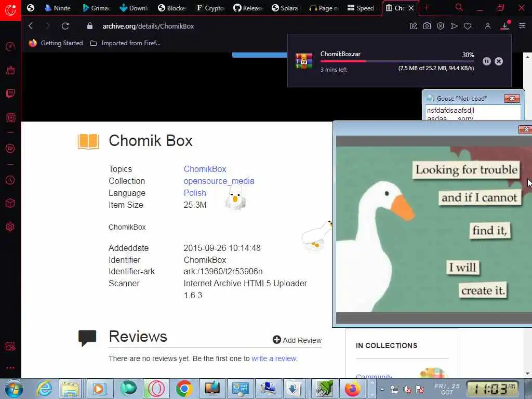Viewport: 532px width, 399px height.
Task: Open a new tab with plus button
Action: 427,7
